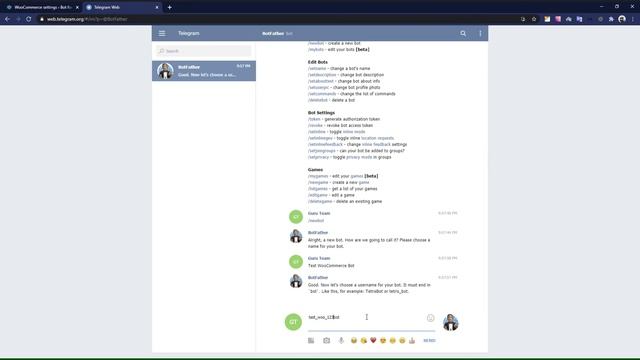640x360 pixels.
Task: Click the /setcommands command link
Action: 322,94
